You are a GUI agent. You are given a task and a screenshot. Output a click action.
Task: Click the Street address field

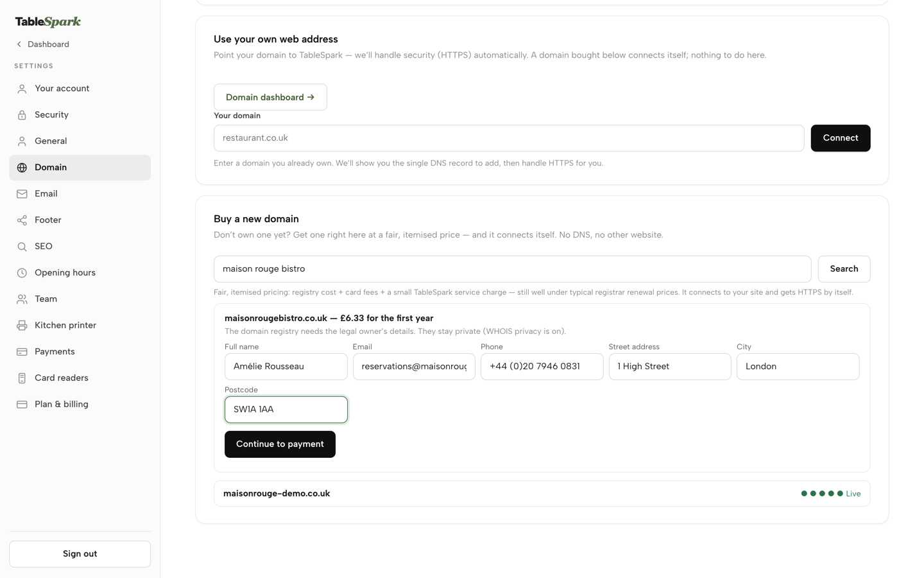coord(670,367)
